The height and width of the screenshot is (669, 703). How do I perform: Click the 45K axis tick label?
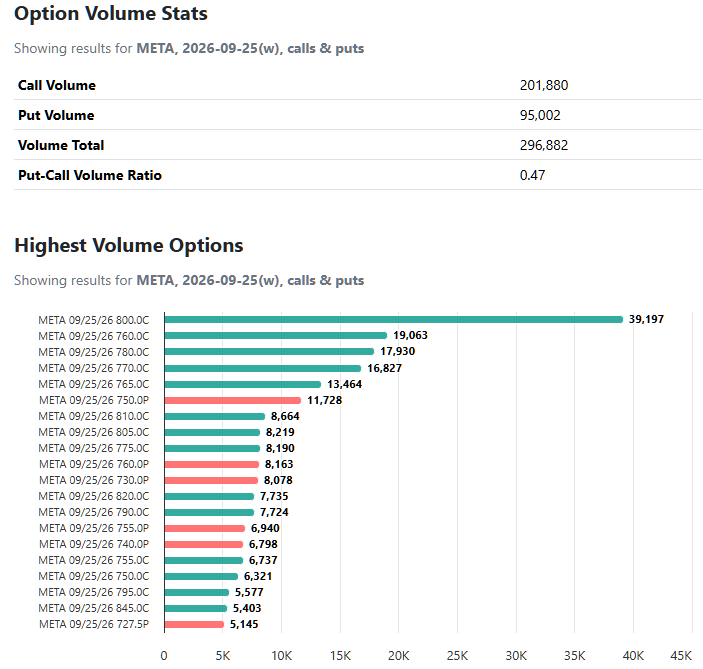pyautogui.click(x=681, y=656)
